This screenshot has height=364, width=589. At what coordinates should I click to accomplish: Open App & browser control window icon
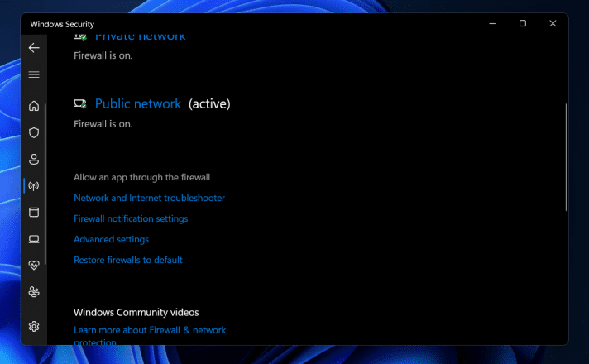tap(34, 213)
